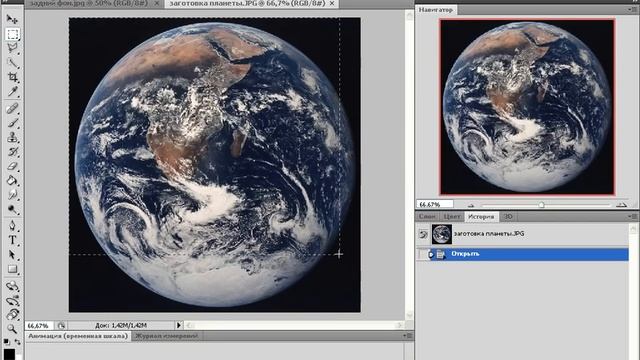The image size is (640, 360).
Task: Select the Magic Wand tool
Action: 12,62
